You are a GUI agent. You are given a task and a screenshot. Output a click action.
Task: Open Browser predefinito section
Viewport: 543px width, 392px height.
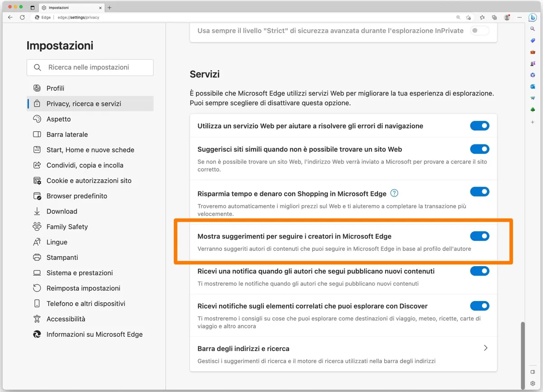coord(90,196)
